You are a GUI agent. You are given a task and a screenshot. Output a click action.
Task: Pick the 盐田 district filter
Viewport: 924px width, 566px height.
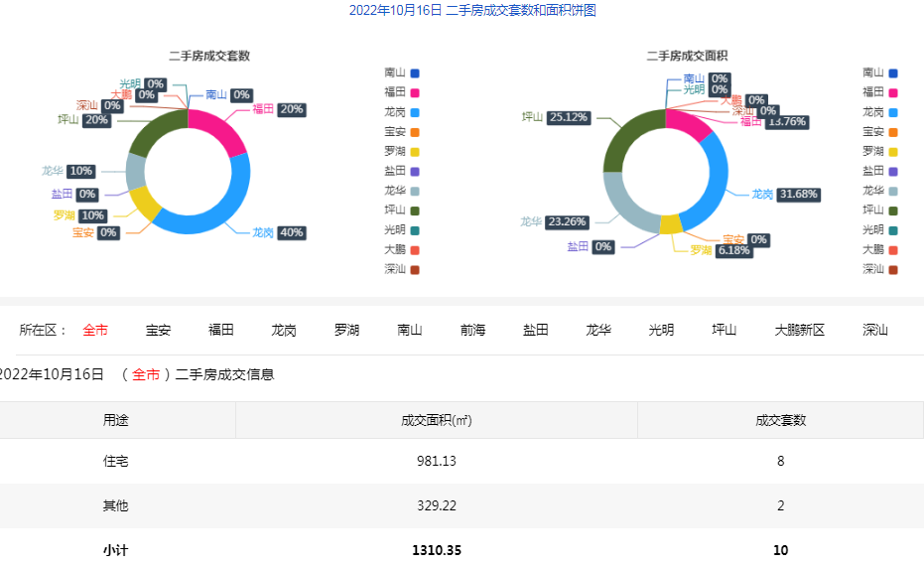pyautogui.click(x=535, y=330)
